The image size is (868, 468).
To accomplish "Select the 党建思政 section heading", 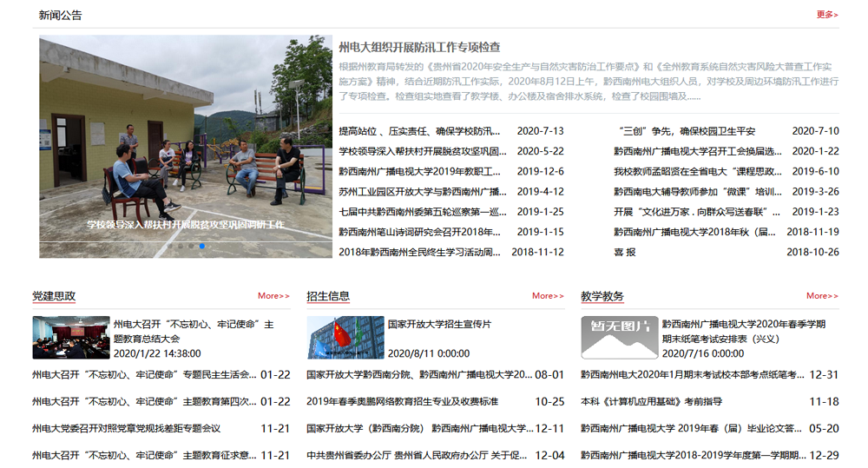I will pyautogui.click(x=54, y=296).
